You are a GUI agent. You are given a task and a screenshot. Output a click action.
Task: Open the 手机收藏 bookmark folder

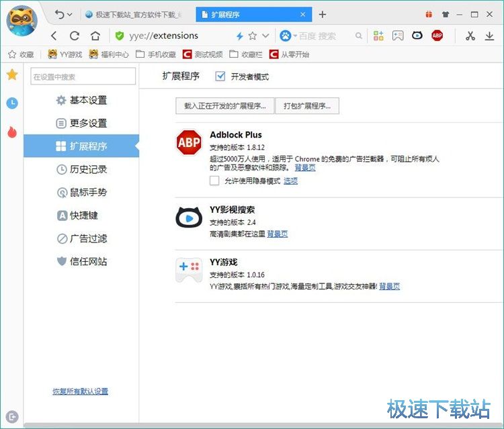pos(156,54)
